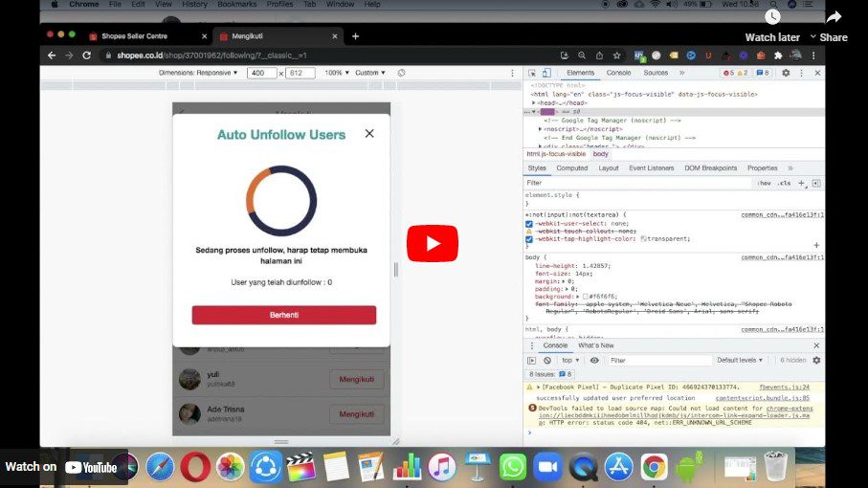Open the DOM Breakpoints tab
Screen dimensions: 868x488
pyautogui.click(x=710, y=168)
